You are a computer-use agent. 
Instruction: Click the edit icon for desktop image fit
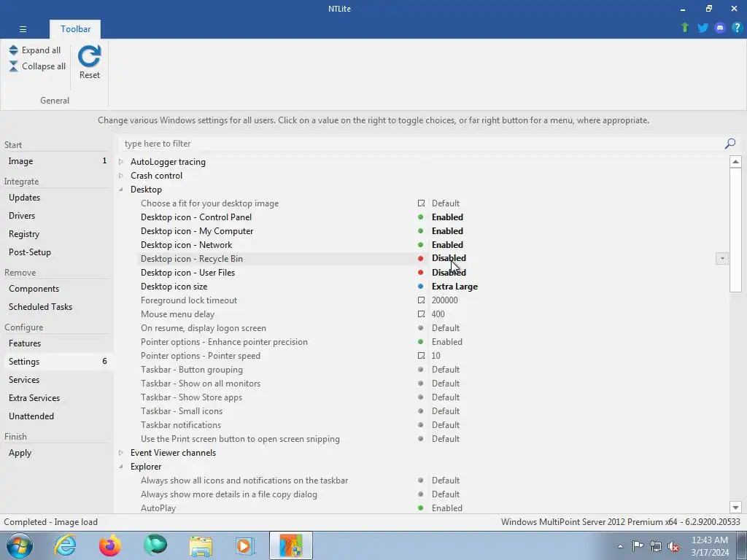pos(421,203)
